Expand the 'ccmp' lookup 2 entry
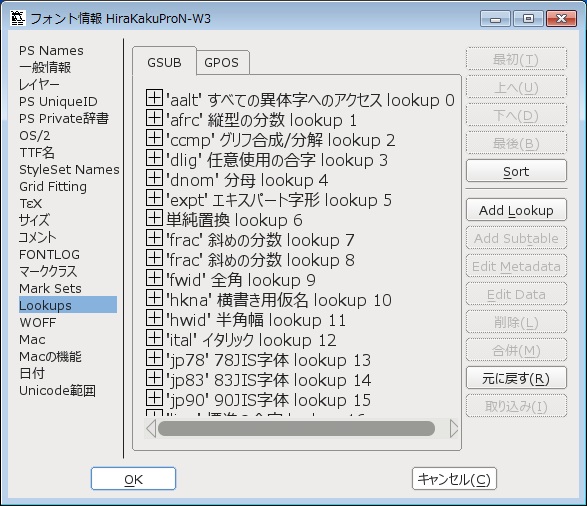The width and height of the screenshot is (587, 506). [x=154, y=138]
